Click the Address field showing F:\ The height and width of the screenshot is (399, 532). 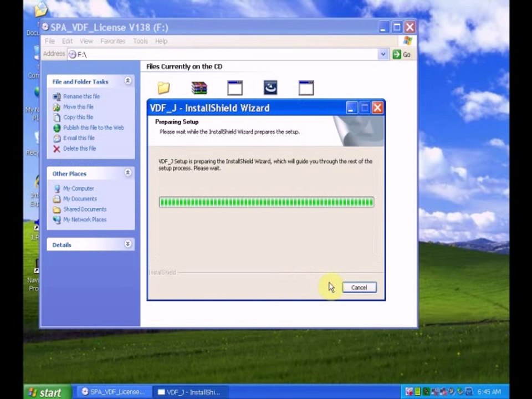tap(223, 54)
